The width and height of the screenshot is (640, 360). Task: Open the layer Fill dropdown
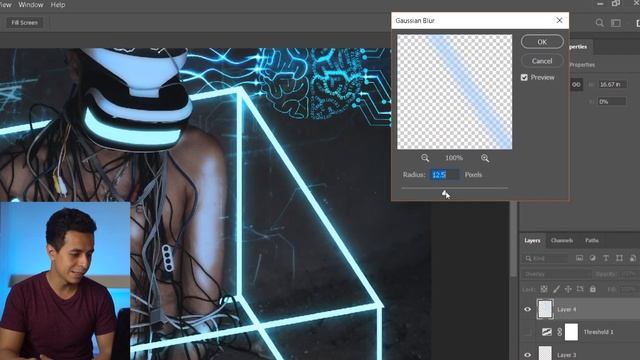click(630, 289)
